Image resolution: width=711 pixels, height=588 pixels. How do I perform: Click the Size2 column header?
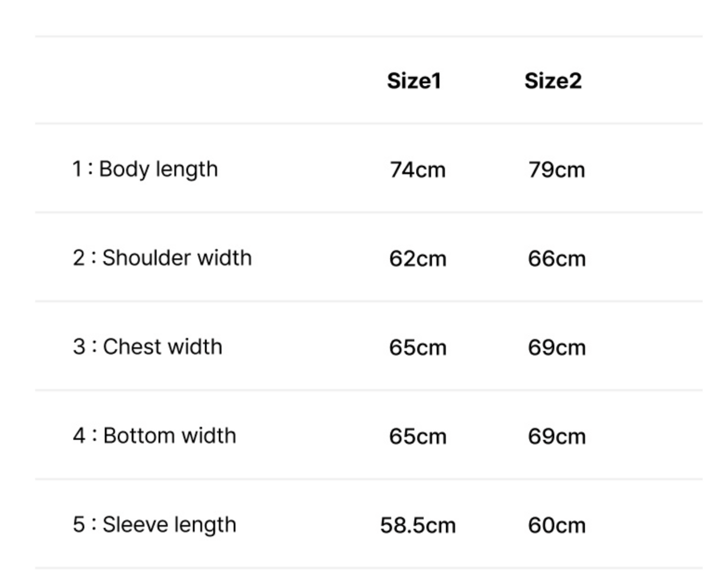point(553,81)
